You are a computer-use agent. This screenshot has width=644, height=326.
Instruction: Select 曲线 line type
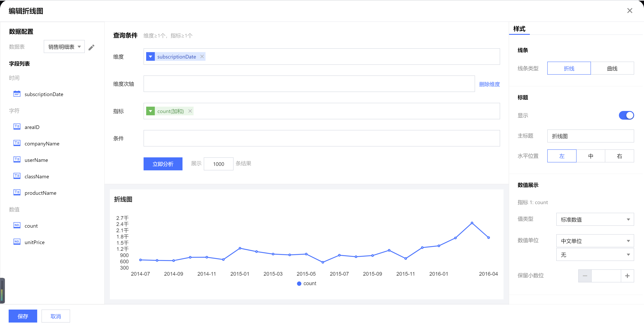click(x=612, y=68)
